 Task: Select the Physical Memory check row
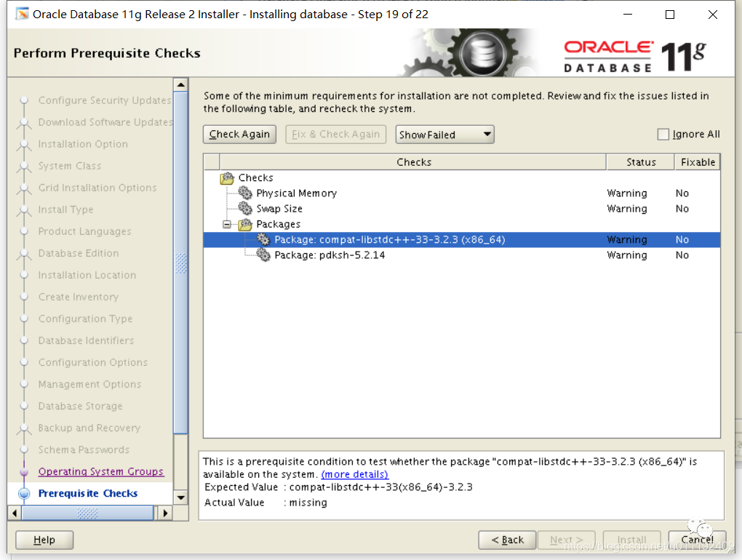(x=462, y=193)
